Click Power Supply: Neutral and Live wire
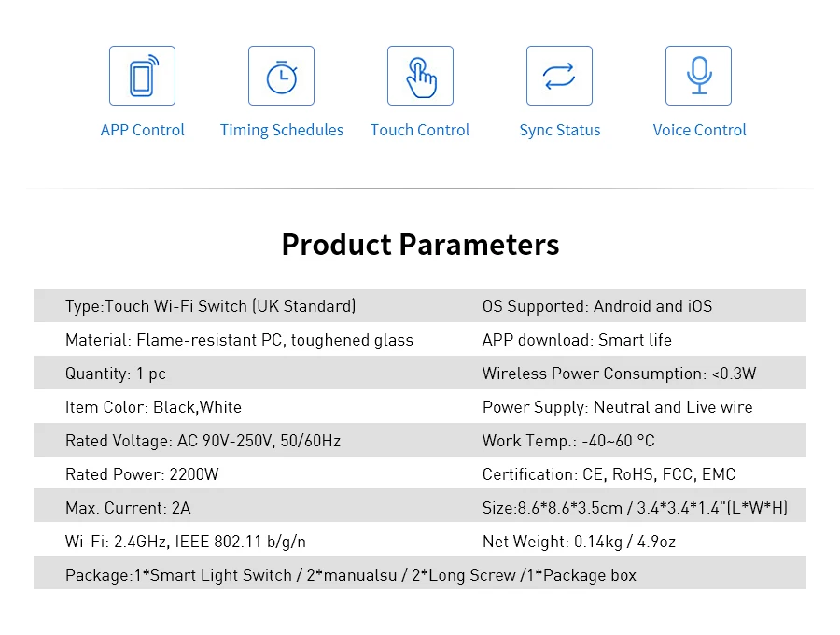Screen dimensions: 840x635 [x=618, y=407]
